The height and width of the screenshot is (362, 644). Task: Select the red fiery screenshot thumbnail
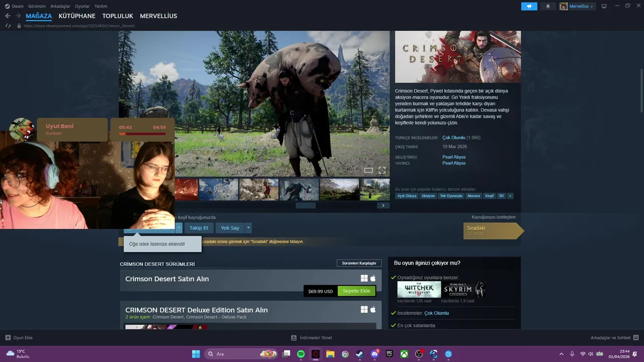point(186,190)
